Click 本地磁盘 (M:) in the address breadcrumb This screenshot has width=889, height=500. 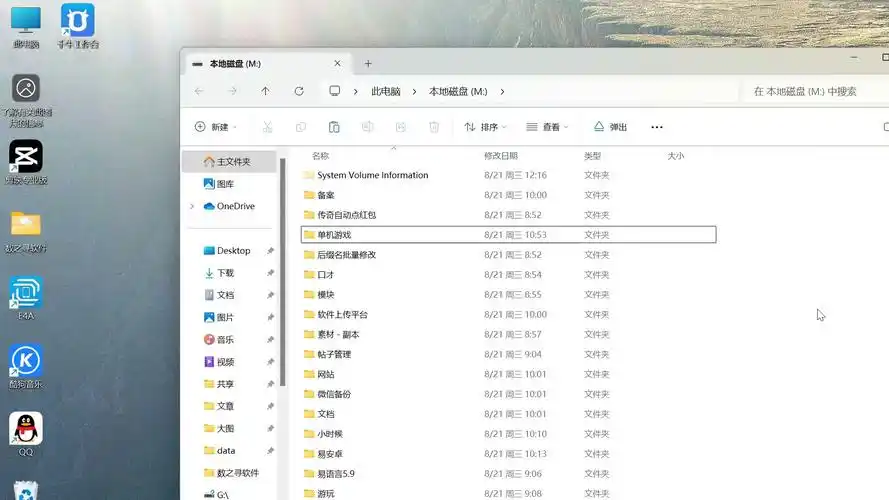coord(458,91)
